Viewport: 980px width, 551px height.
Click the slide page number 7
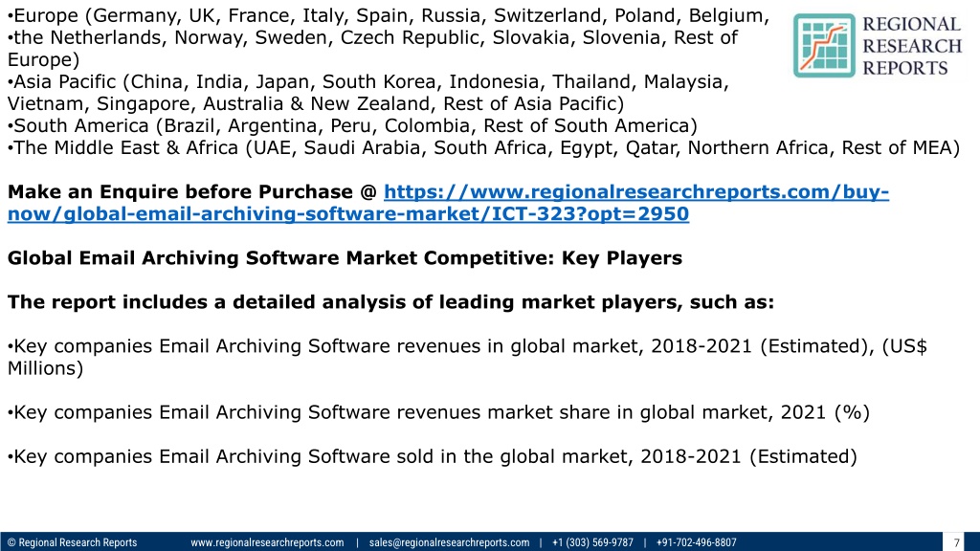956,542
